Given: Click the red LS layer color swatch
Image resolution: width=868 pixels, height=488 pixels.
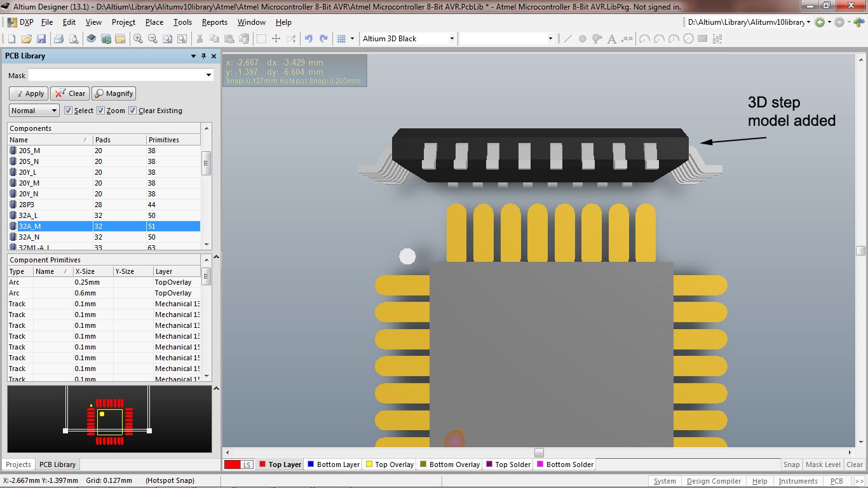Looking at the screenshot, I should pos(233,464).
